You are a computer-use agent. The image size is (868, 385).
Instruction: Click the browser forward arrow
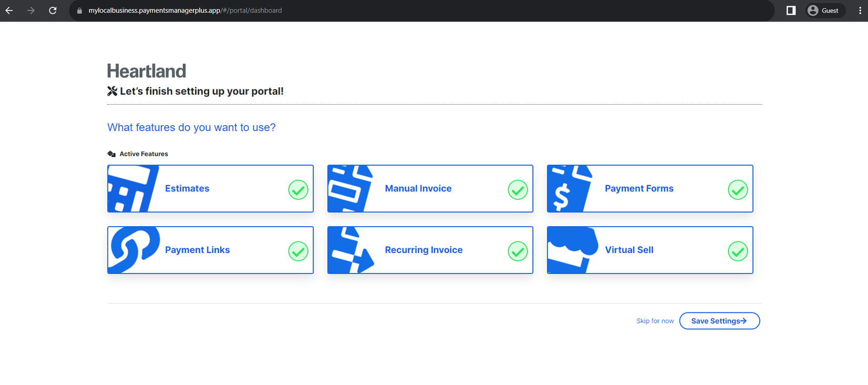[x=31, y=11]
